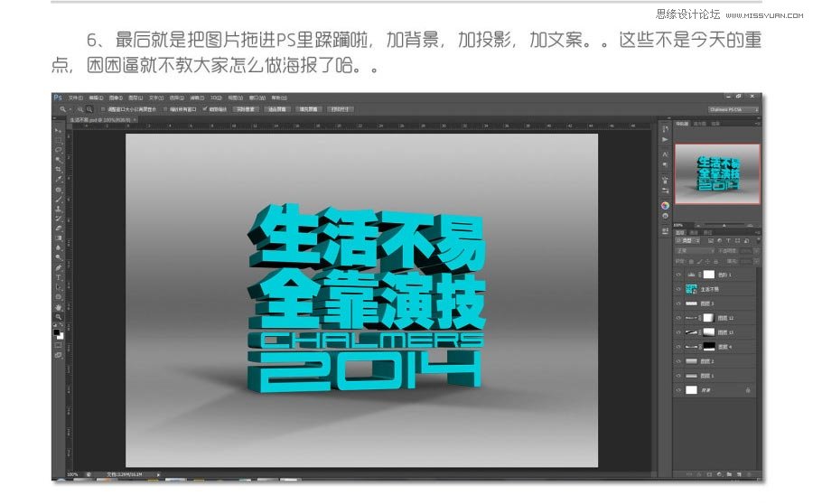Viewport: 813px width, 504px height.
Task: Select the Lasso tool
Action: (x=59, y=150)
